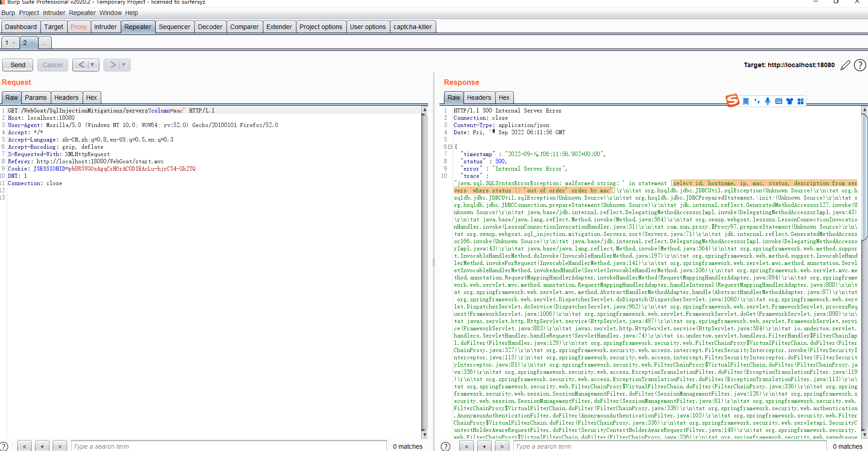
Task: Open the Burp menu
Action: (x=8, y=13)
